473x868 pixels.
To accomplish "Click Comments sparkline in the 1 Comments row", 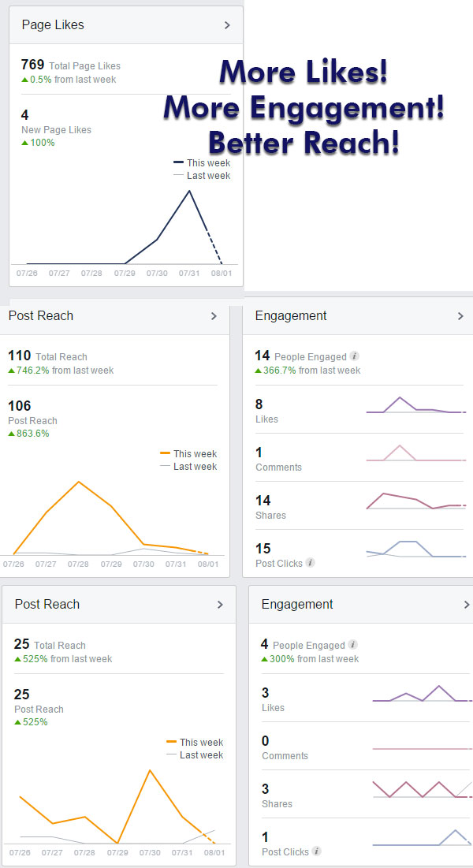I will pos(416,455).
